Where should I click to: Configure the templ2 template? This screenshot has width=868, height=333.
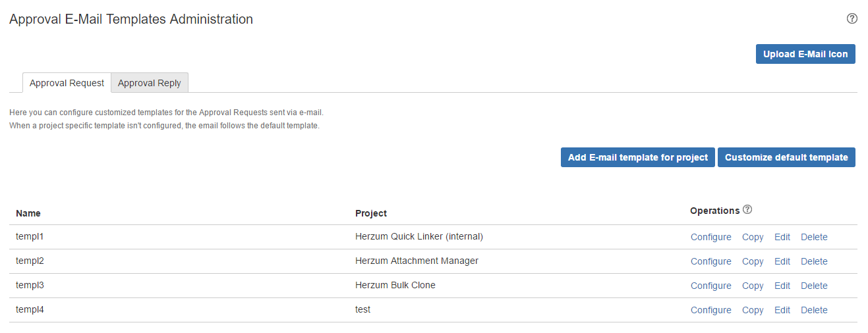tap(710, 261)
